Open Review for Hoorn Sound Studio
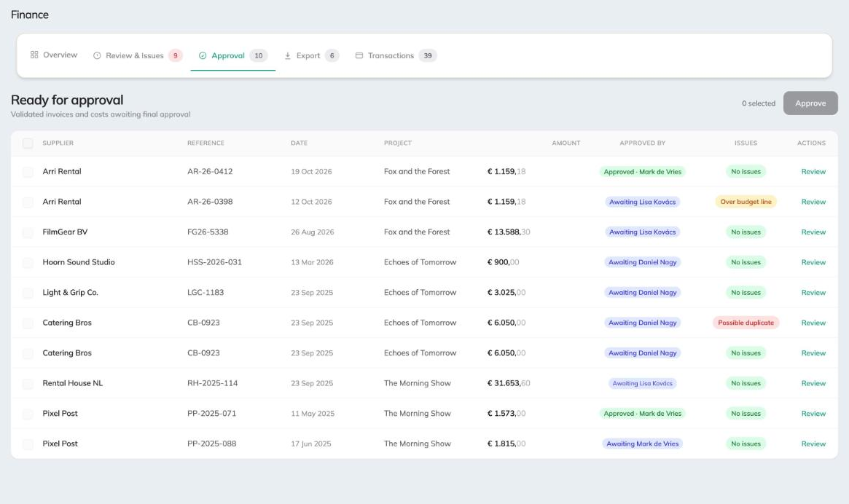 pos(813,262)
